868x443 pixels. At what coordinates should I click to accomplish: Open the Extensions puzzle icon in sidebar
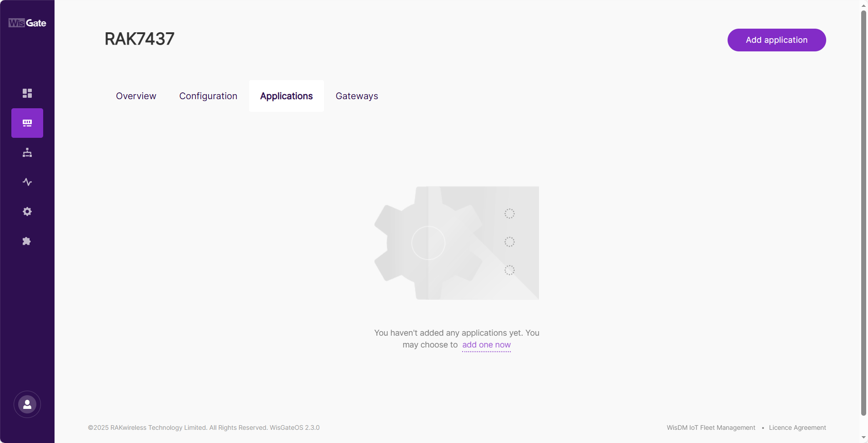coord(27,241)
